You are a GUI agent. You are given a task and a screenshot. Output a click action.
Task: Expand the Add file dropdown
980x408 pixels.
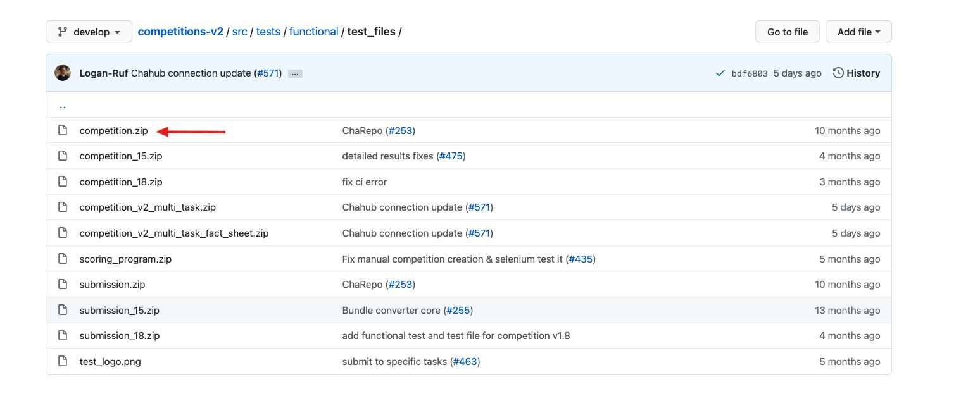point(858,32)
